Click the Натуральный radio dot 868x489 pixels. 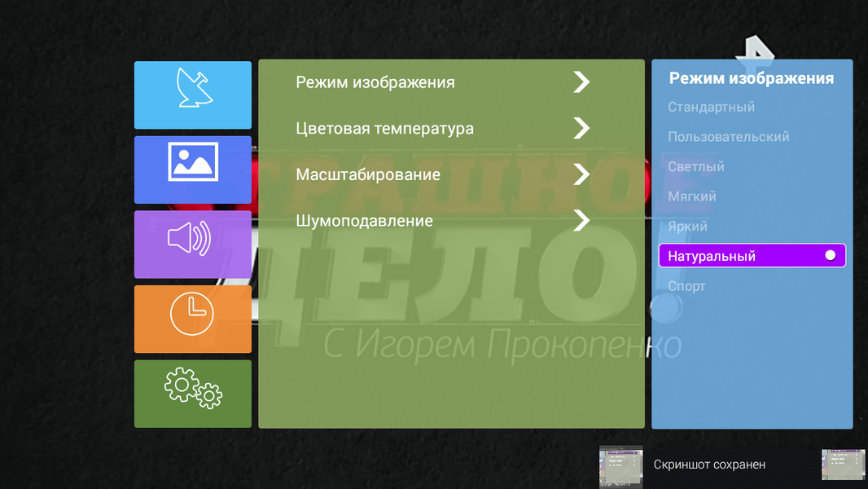(x=830, y=255)
